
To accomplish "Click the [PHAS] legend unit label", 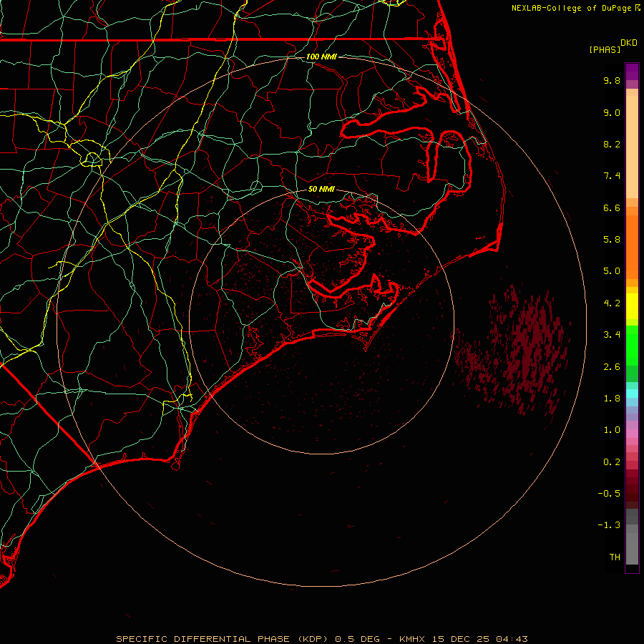I will coord(605,50).
